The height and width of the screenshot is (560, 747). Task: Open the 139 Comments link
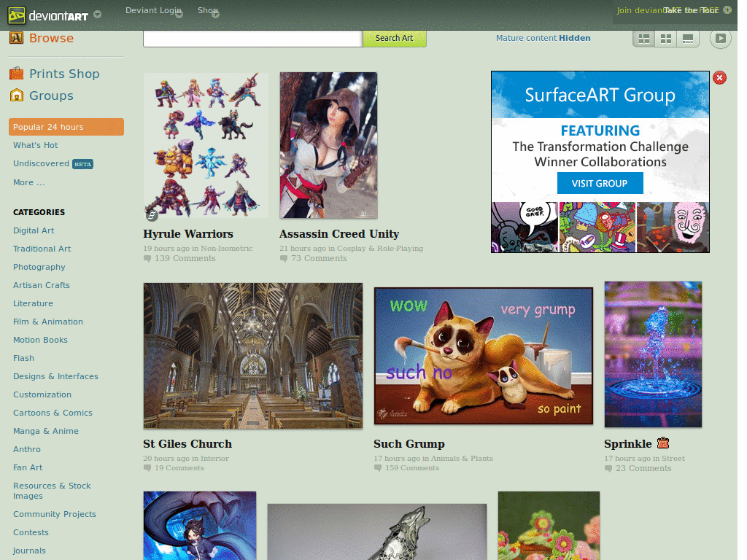185,259
